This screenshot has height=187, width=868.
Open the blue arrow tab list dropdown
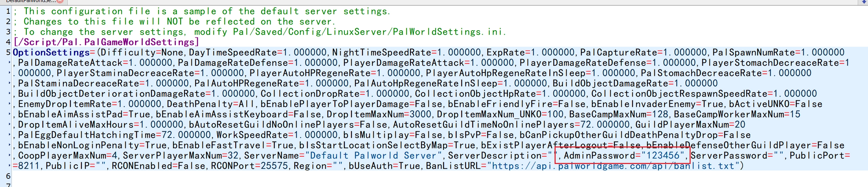[x=864, y=1]
